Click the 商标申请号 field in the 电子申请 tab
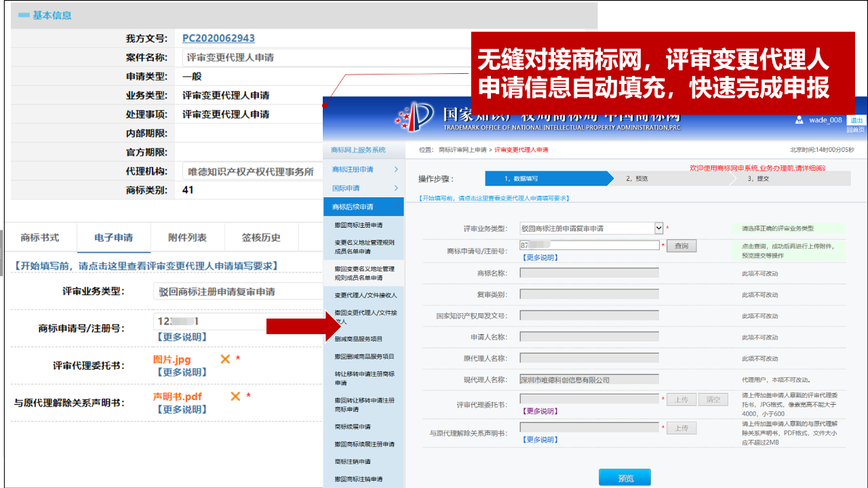The height and width of the screenshot is (488, 868). point(237,321)
